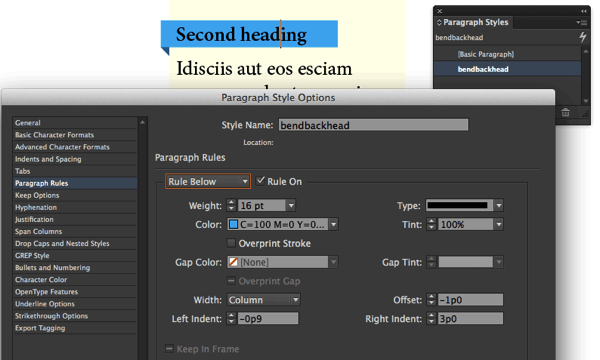Viewport: 600px width, 360px height.
Task: Select [Basic Paragraph] style in panel
Action: tap(508, 54)
